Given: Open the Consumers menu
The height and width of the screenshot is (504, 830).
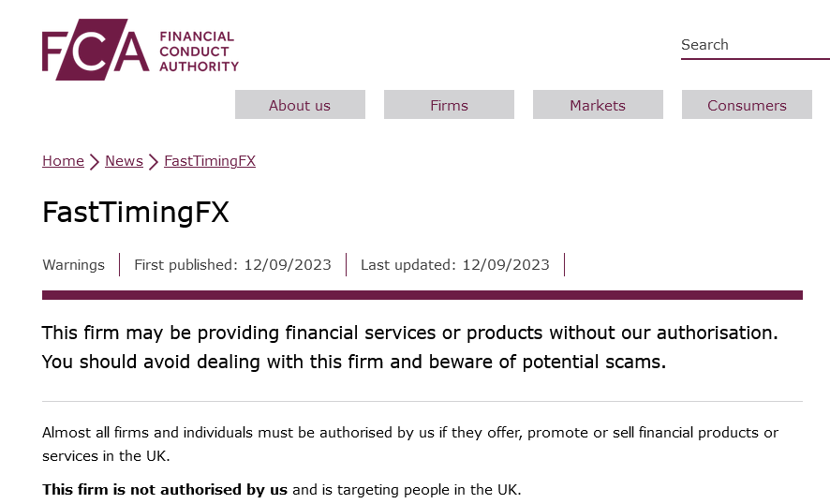Looking at the screenshot, I should [747, 105].
